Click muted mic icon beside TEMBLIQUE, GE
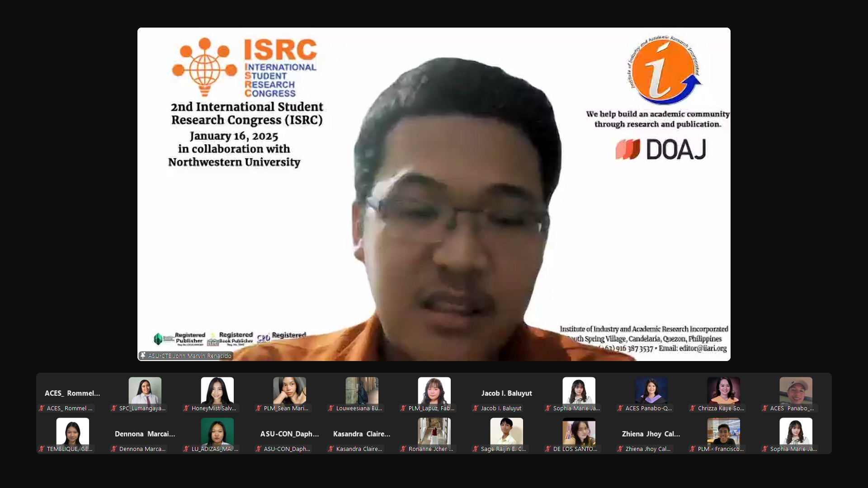Viewport: 868px width, 488px height. click(x=42, y=449)
